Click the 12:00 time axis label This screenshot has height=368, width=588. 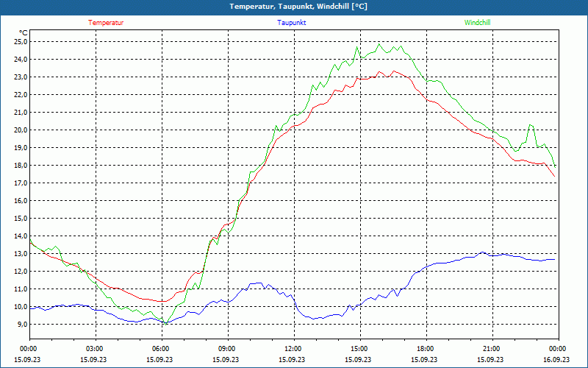tap(292, 349)
